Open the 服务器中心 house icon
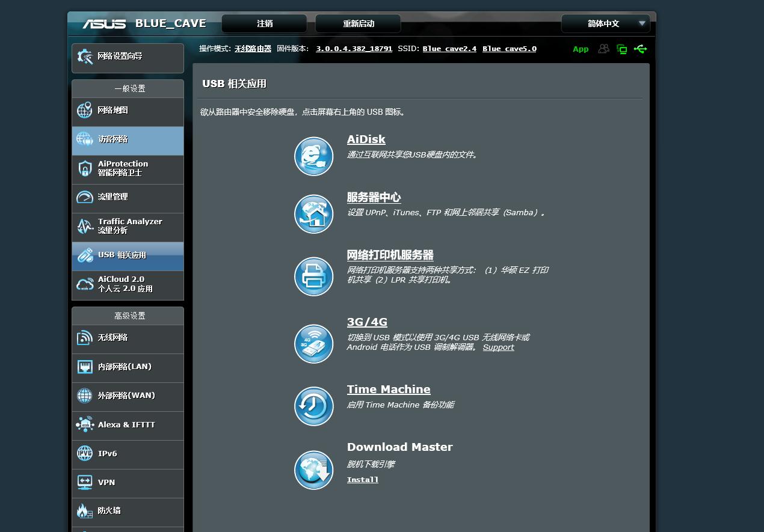 pos(314,214)
